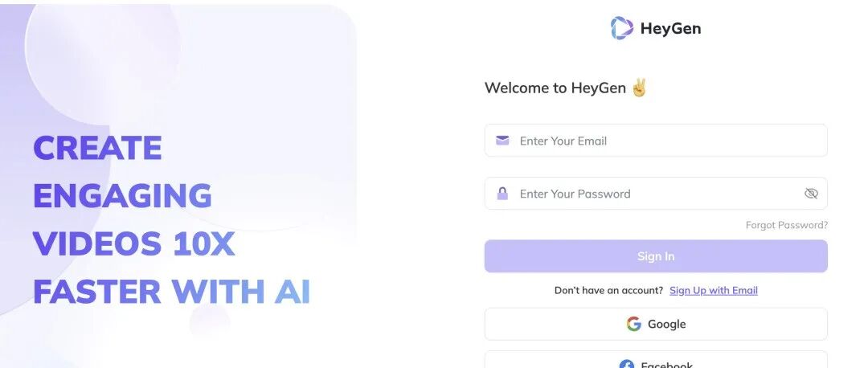Click the envelope icon in email field

[x=502, y=141]
